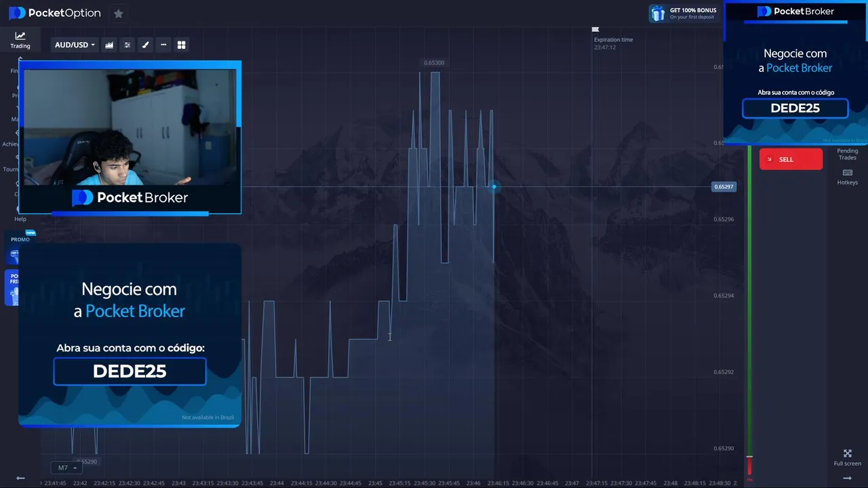Click the Expiration time label
This screenshot has width=868, height=488.
(613, 39)
